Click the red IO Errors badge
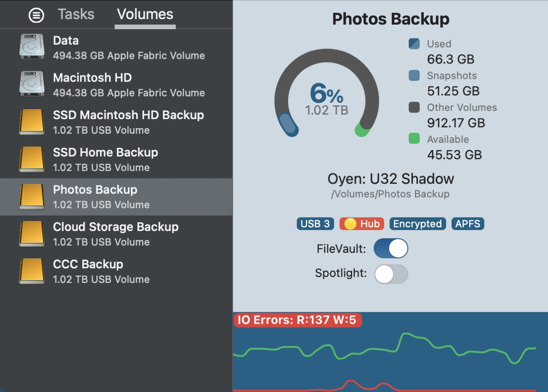The width and height of the screenshot is (548, 392). (x=297, y=320)
